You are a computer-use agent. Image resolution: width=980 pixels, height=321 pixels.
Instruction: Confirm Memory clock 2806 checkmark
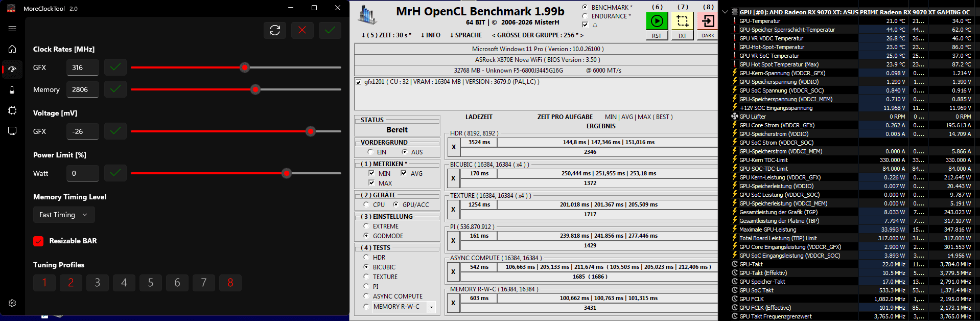click(115, 89)
